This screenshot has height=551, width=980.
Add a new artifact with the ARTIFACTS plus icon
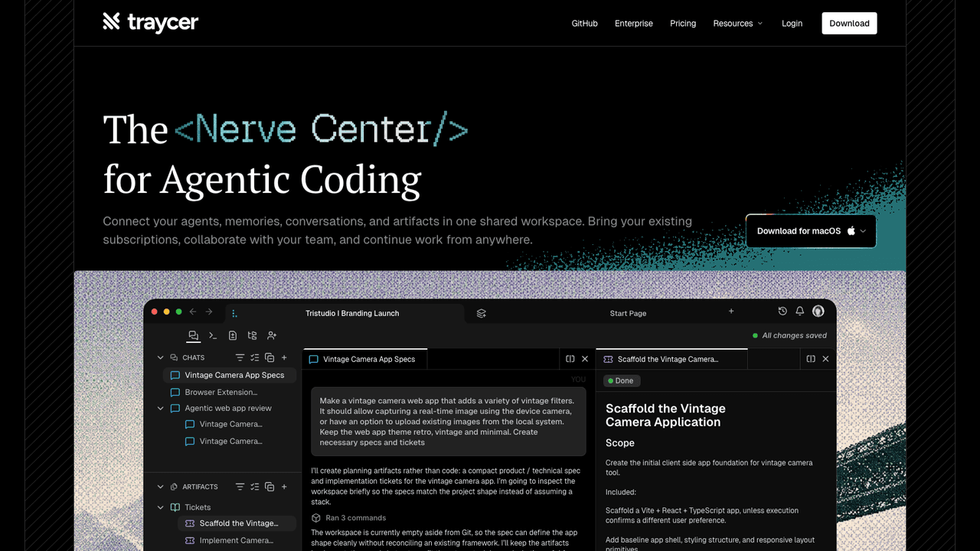pyautogui.click(x=284, y=487)
